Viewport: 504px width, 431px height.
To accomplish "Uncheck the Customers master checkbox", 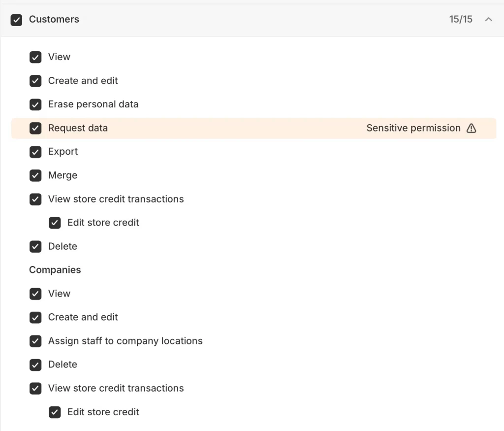I will [16, 19].
